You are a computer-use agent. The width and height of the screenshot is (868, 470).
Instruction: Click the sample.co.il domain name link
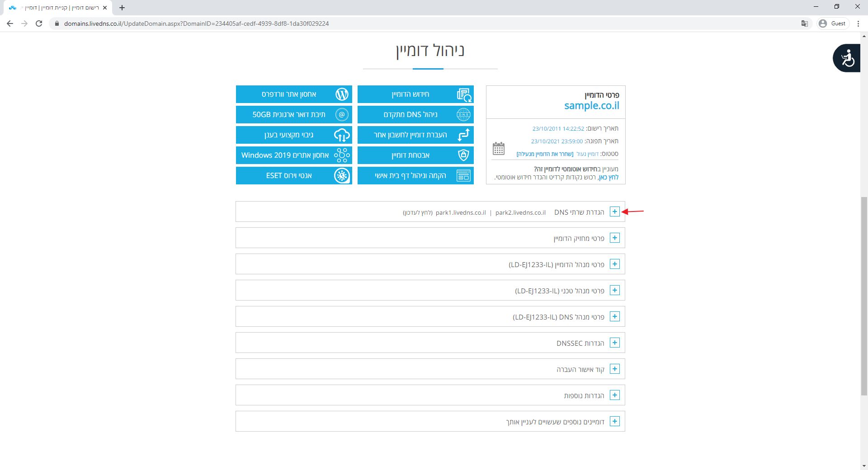[x=591, y=106]
